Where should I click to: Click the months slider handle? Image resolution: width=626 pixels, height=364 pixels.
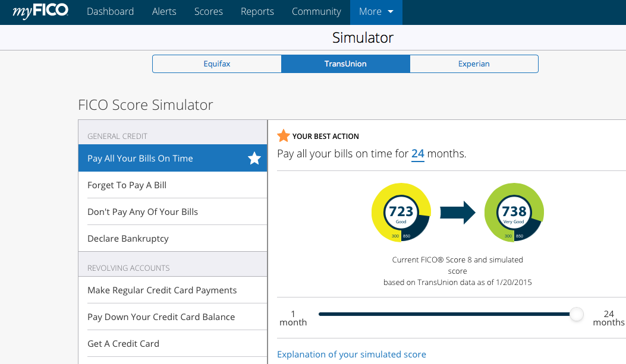577,314
